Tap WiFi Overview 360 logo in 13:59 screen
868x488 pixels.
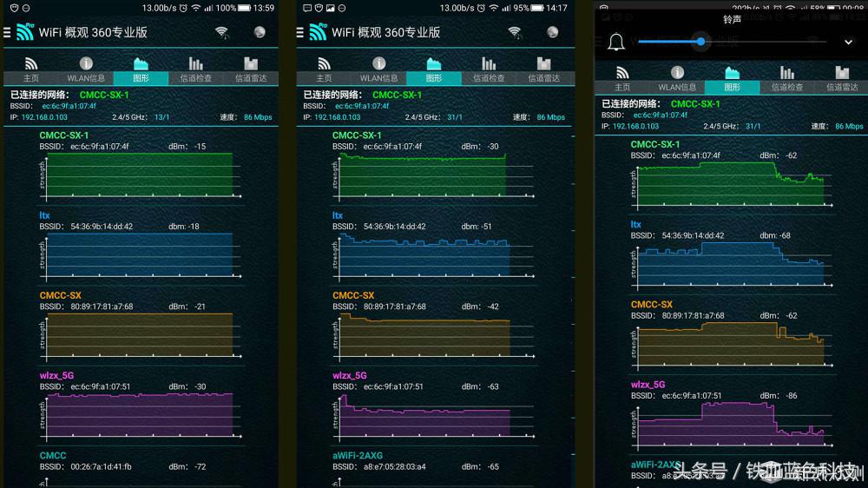point(25,32)
